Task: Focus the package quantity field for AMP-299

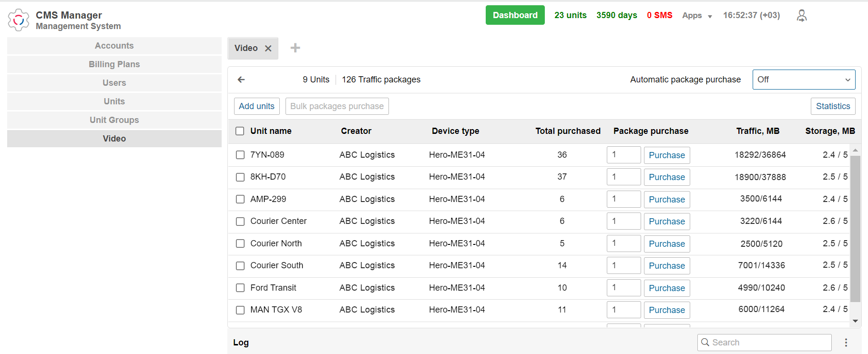Action: click(x=623, y=199)
